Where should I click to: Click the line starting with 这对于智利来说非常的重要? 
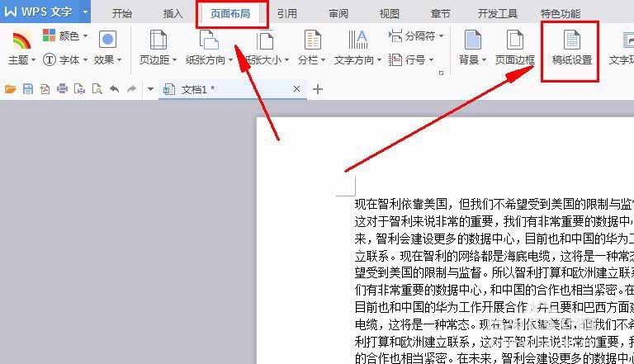pos(494,221)
